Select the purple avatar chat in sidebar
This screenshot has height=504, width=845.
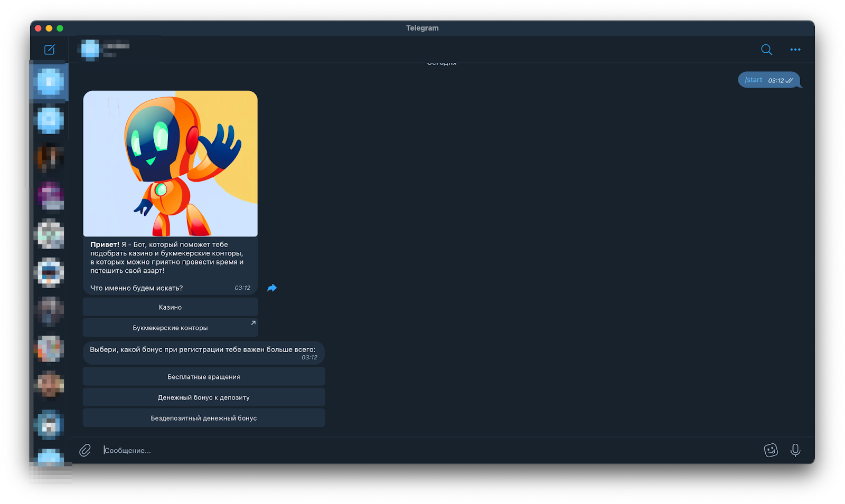click(x=50, y=196)
